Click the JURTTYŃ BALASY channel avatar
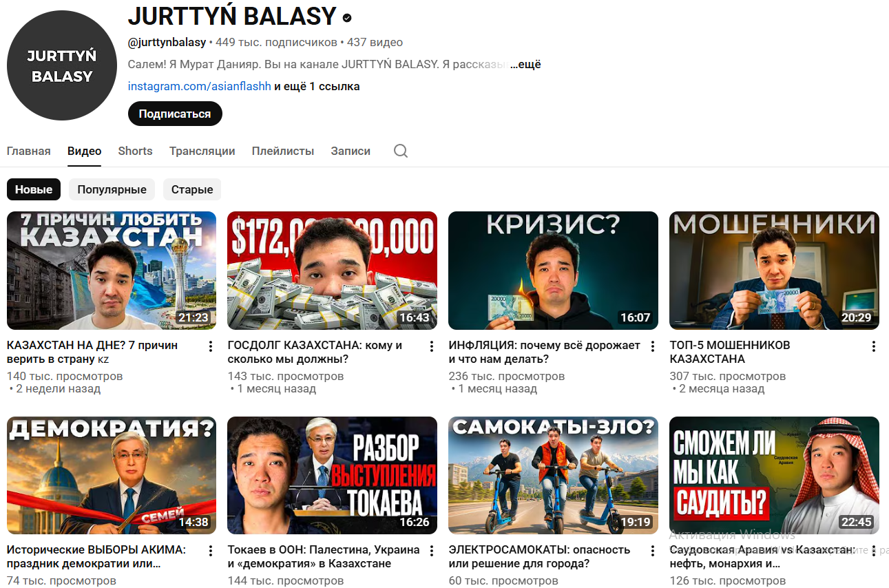889x588 pixels. [x=62, y=65]
